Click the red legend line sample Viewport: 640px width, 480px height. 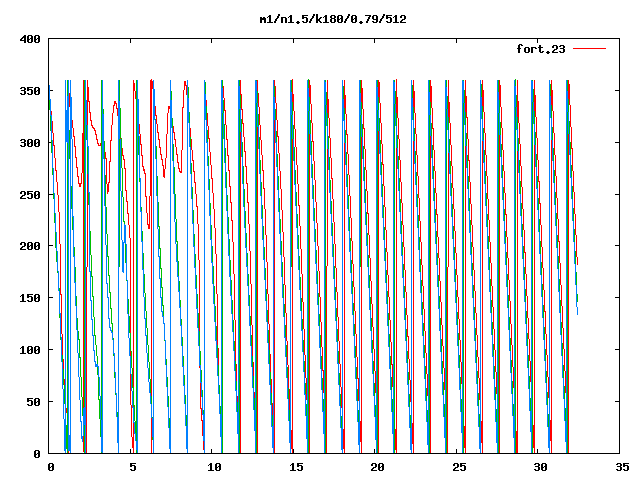click(589, 49)
